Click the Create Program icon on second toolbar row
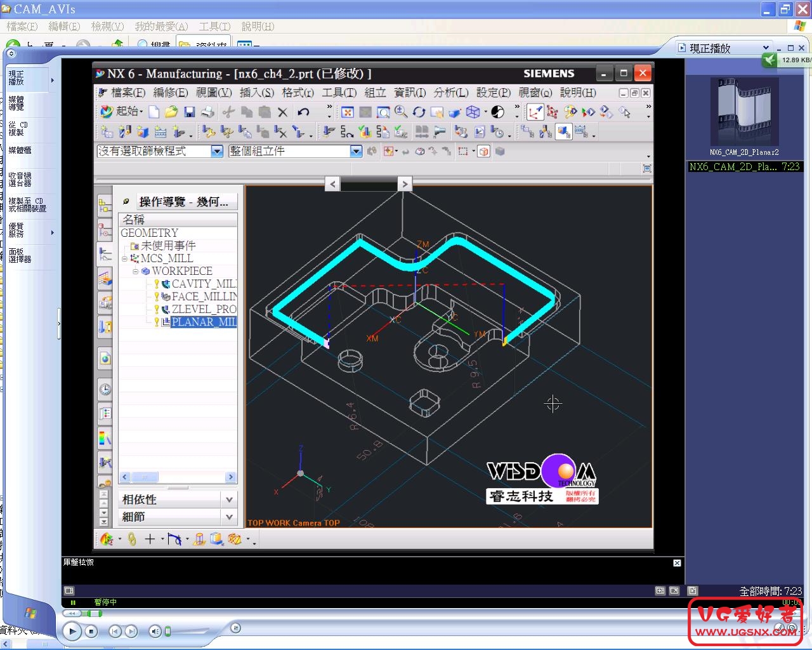This screenshot has height=650, width=812. coord(107,132)
